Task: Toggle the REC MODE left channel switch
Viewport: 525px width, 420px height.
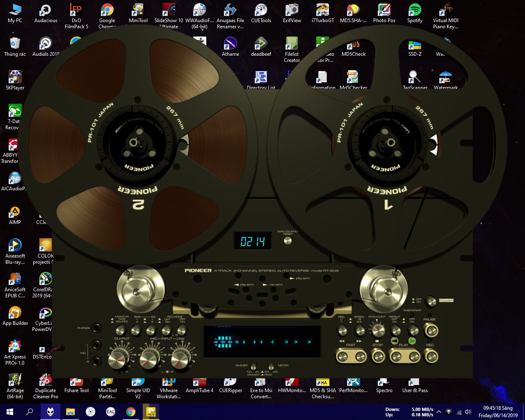Action: tap(167, 329)
